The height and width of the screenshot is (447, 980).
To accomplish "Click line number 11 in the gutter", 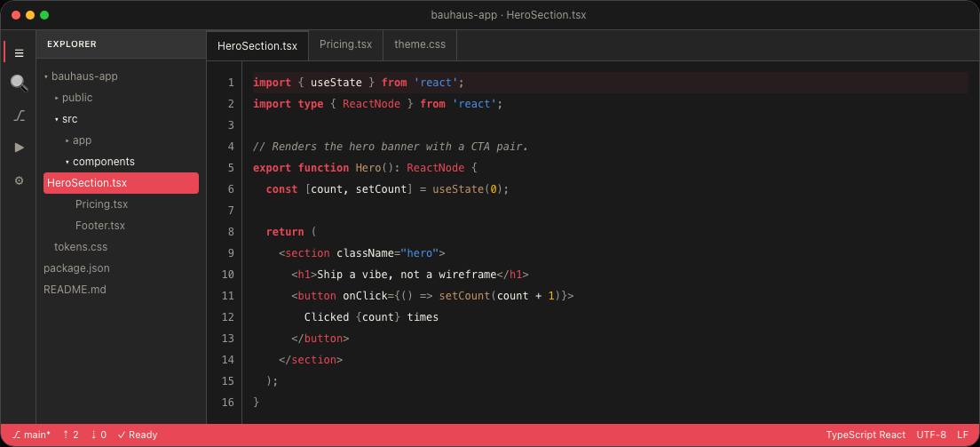I will click(227, 296).
